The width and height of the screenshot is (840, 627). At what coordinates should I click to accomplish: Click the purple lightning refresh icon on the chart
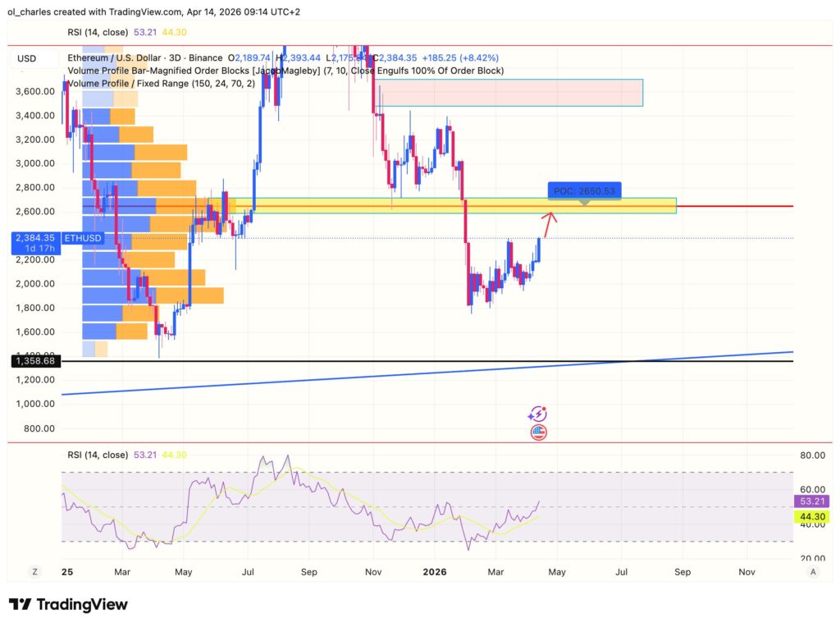click(537, 413)
